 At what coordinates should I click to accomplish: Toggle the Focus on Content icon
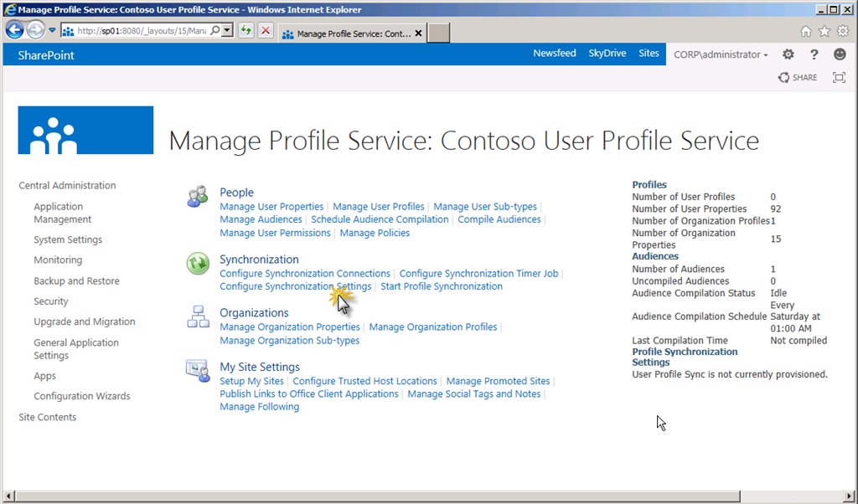click(x=839, y=78)
